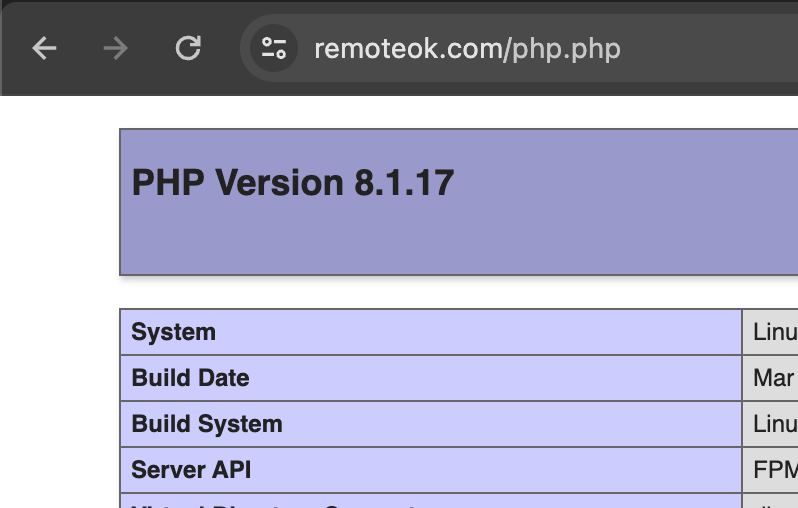Select the 'System' row label
Viewport: 798px width, 508px height.
pyautogui.click(x=174, y=332)
